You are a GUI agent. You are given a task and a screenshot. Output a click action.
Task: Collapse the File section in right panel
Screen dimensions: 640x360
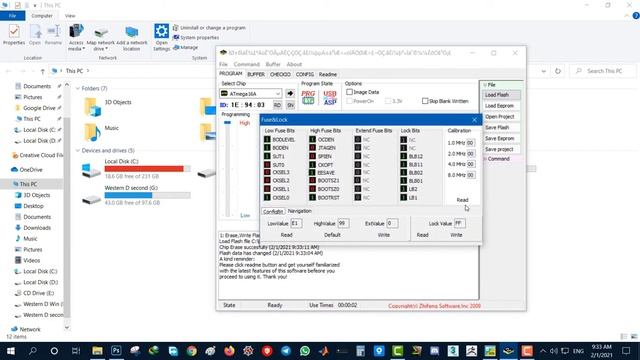pyautogui.click(x=485, y=85)
